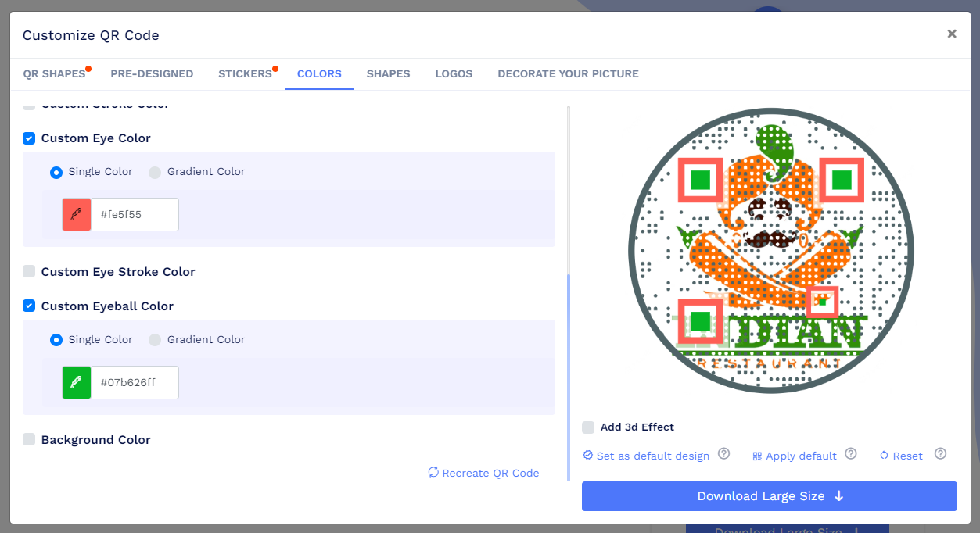This screenshot has height=533, width=980.
Task: Click the Recreate QR Code link
Action: click(484, 473)
